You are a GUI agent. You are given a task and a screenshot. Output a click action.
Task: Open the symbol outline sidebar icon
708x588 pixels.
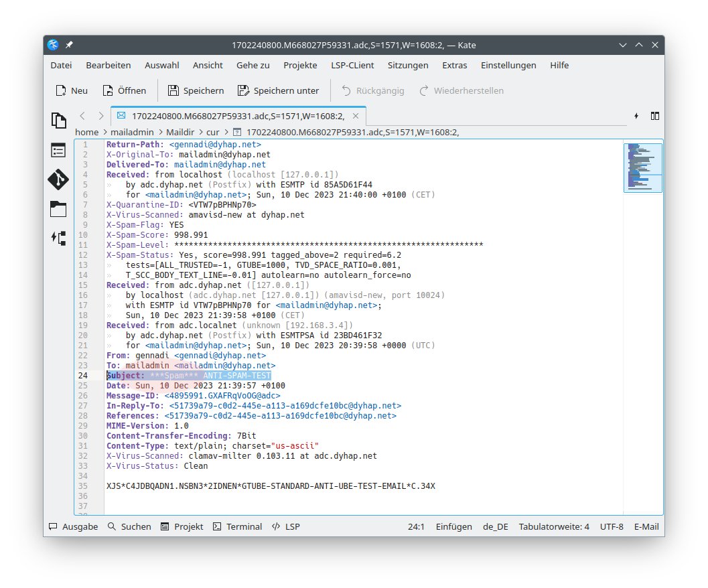[59, 150]
